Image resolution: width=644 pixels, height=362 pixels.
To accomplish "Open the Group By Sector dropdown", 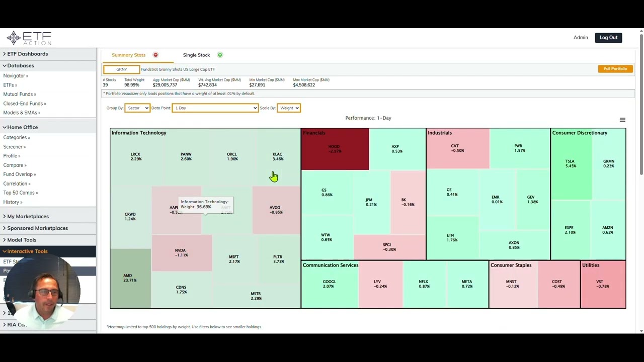I will click(137, 108).
